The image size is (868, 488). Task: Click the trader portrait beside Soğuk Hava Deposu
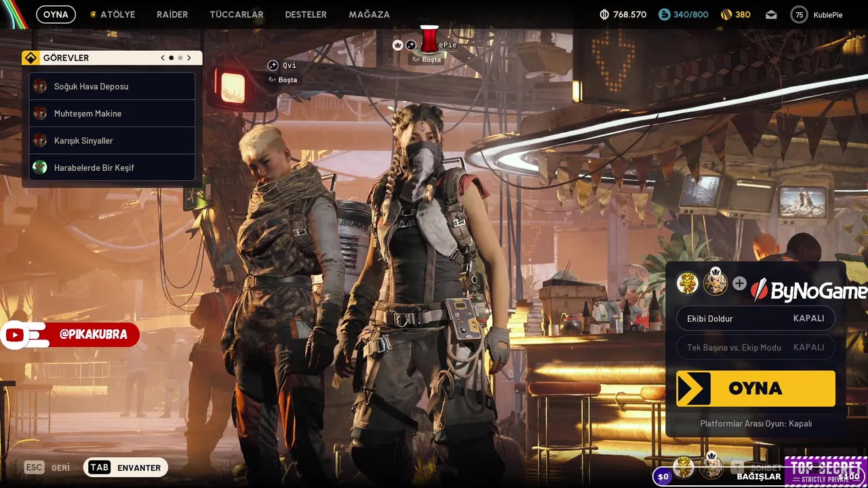(40, 86)
